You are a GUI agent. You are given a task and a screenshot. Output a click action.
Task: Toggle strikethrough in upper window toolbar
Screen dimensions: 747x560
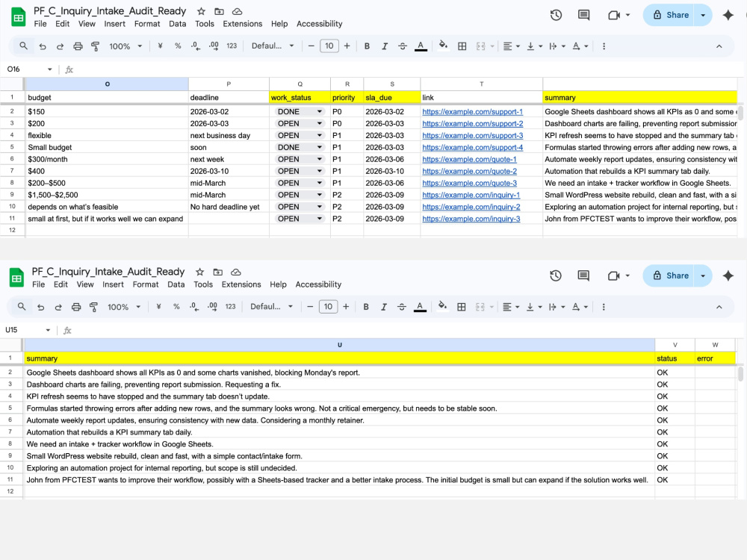click(403, 46)
